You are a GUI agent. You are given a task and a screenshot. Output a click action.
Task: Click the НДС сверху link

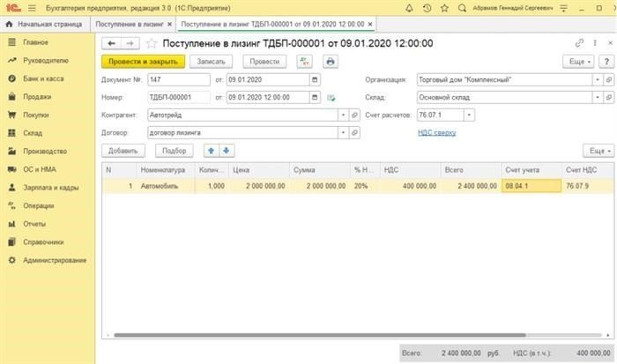(x=436, y=132)
